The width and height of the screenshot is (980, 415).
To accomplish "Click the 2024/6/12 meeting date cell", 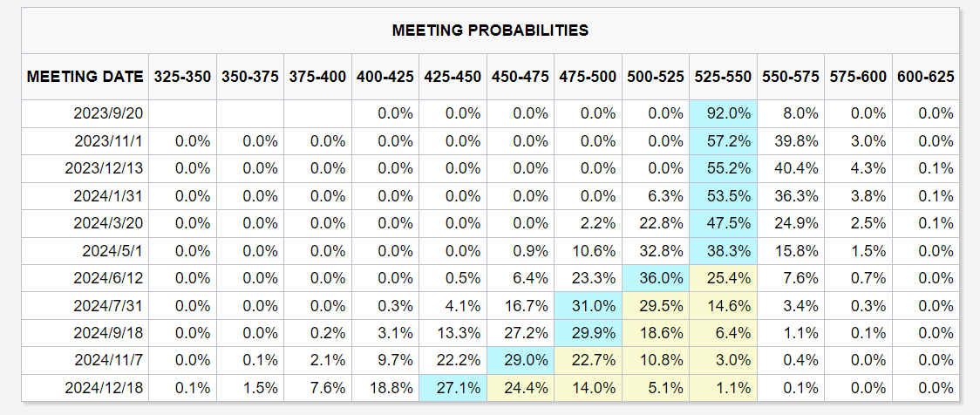I will (106, 278).
